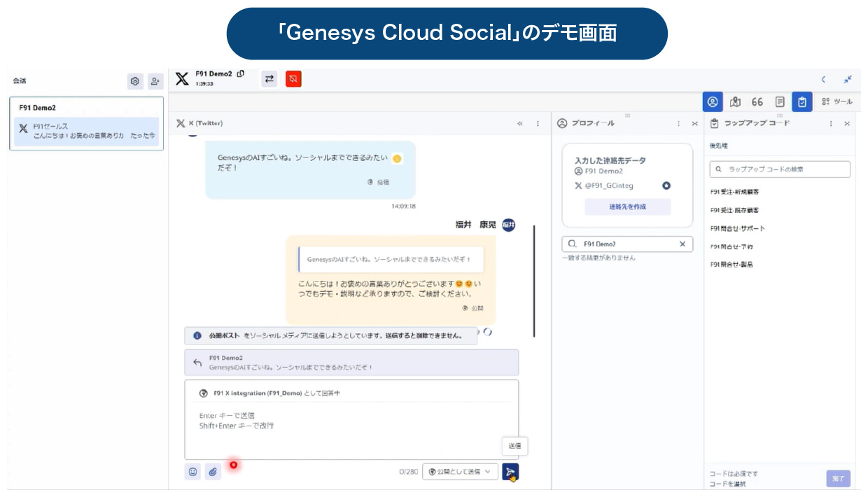Image resolution: width=868 pixels, height=497 pixels.
Task: Open the customer journey map icon
Action: tap(735, 101)
